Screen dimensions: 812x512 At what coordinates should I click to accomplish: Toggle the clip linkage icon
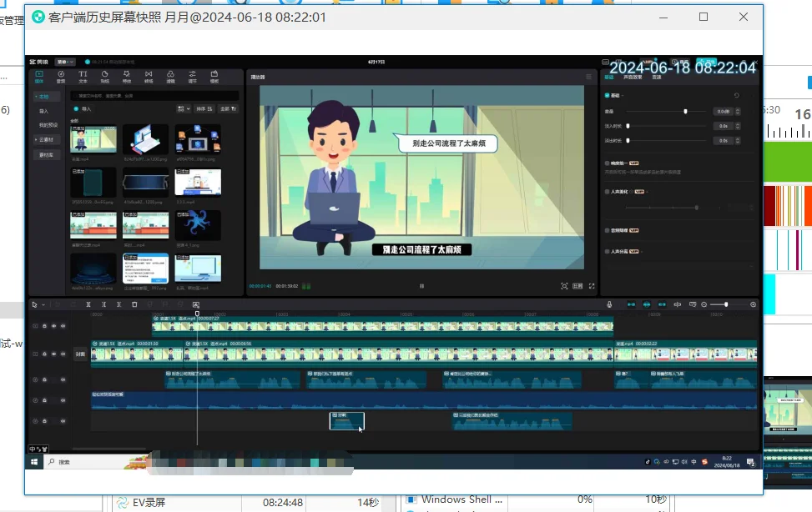662,304
